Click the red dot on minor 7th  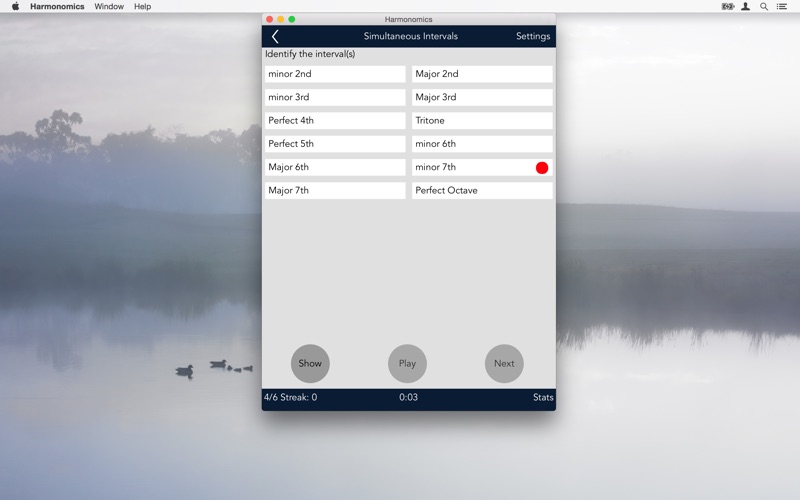(x=542, y=168)
